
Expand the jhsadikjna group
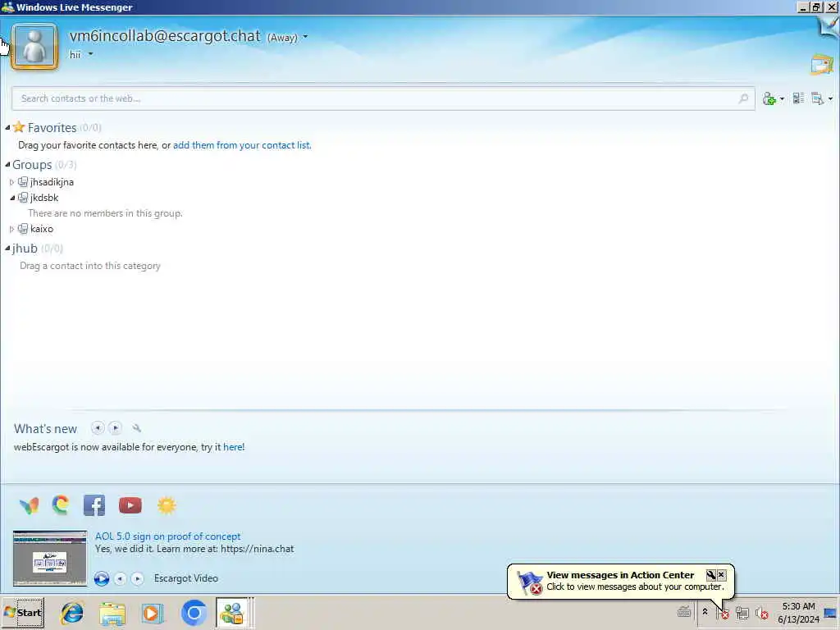[11, 182]
